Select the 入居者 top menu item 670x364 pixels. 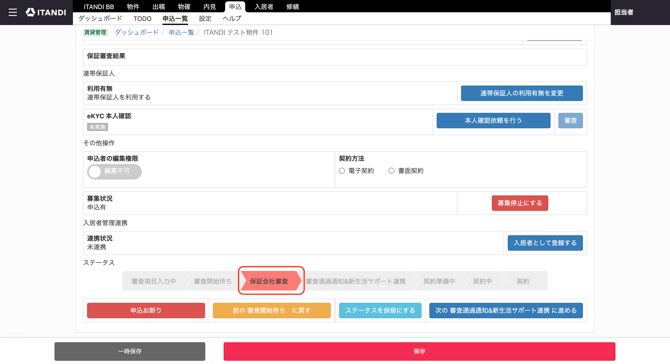[264, 6]
